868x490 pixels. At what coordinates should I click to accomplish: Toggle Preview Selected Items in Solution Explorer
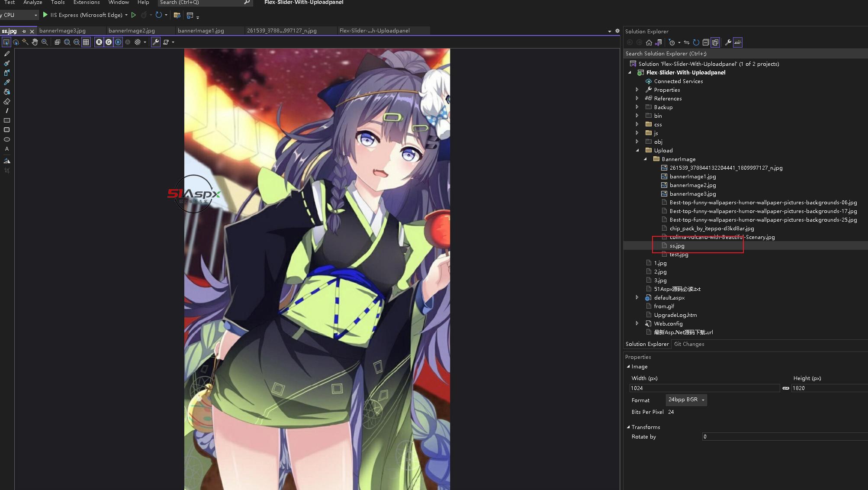(x=738, y=42)
